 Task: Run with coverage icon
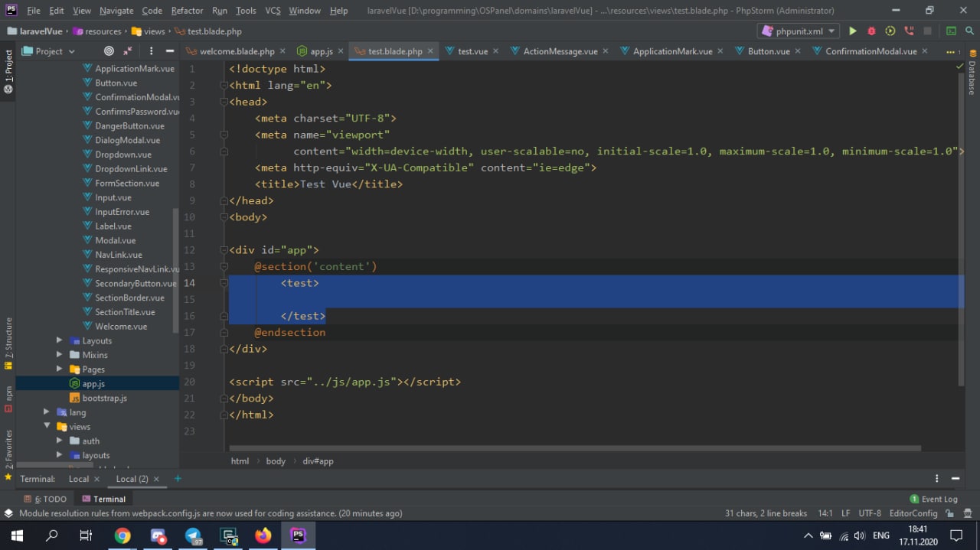tap(890, 31)
